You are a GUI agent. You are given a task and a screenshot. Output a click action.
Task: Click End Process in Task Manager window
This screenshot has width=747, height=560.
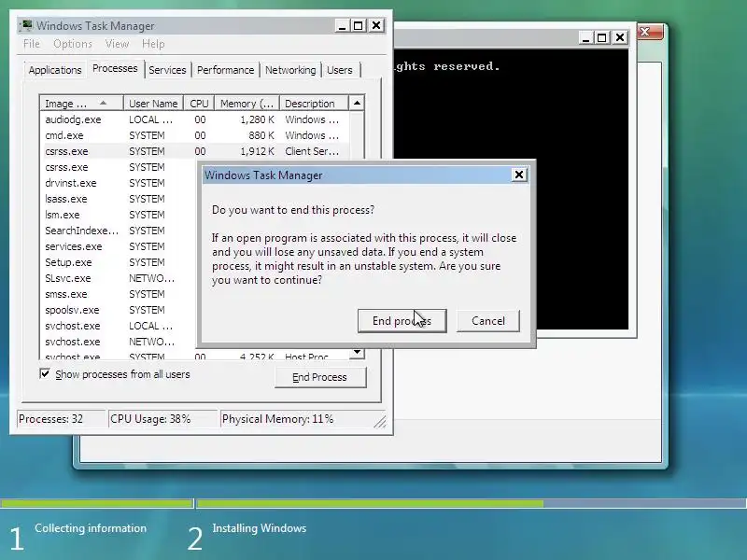pyautogui.click(x=319, y=377)
